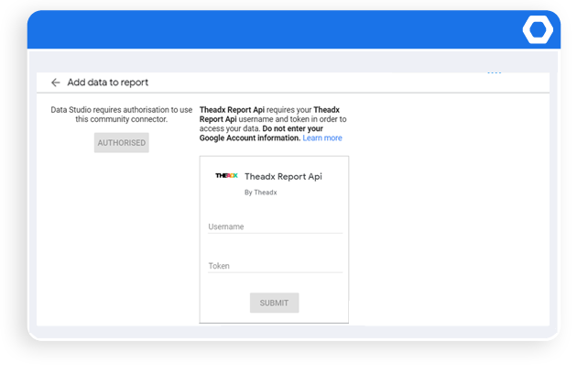The height and width of the screenshot is (386, 588).
Task: Open the Learn more link
Action: (x=322, y=138)
